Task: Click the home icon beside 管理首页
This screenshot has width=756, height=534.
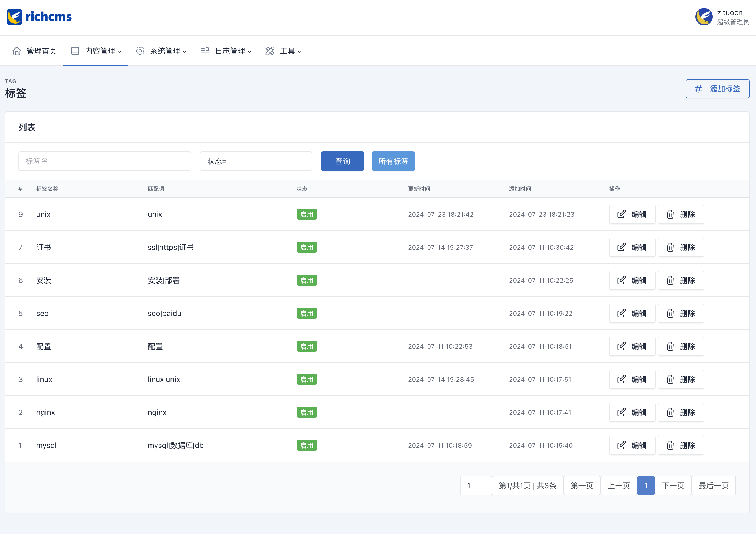Action: (x=17, y=51)
